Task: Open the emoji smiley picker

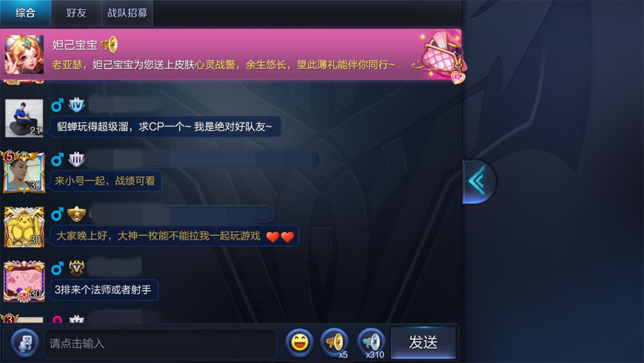Action: [299, 342]
